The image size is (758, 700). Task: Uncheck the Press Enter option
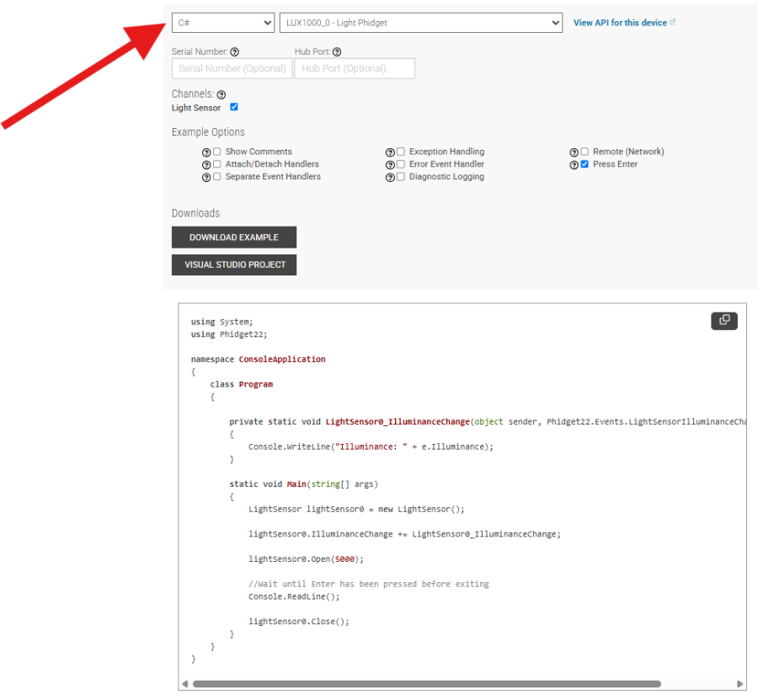[x=584, y=164]
